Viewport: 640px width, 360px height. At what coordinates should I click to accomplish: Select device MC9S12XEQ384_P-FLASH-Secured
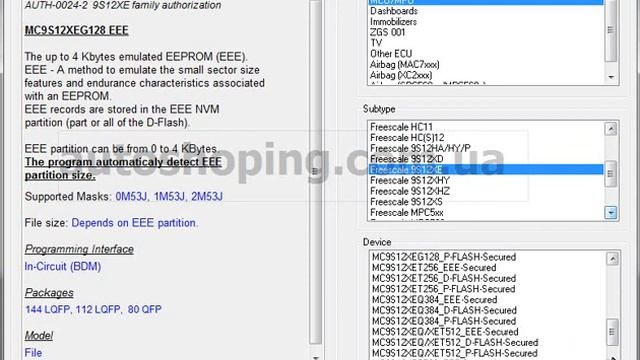pos(487,321)
